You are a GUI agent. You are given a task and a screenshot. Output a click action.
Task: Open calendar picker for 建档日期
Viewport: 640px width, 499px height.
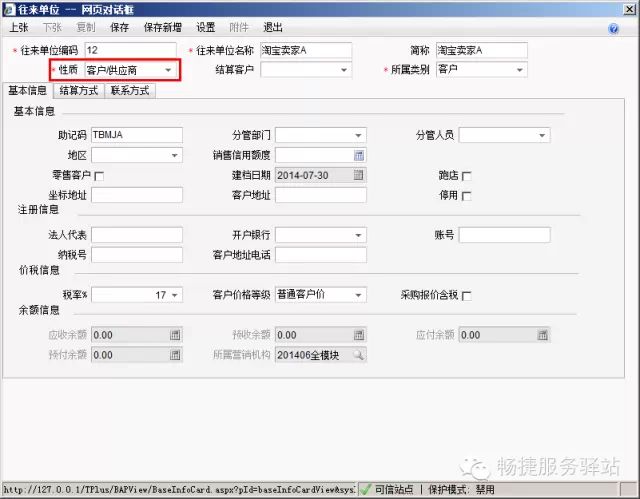pyautogui.click(x=358, y=175)
